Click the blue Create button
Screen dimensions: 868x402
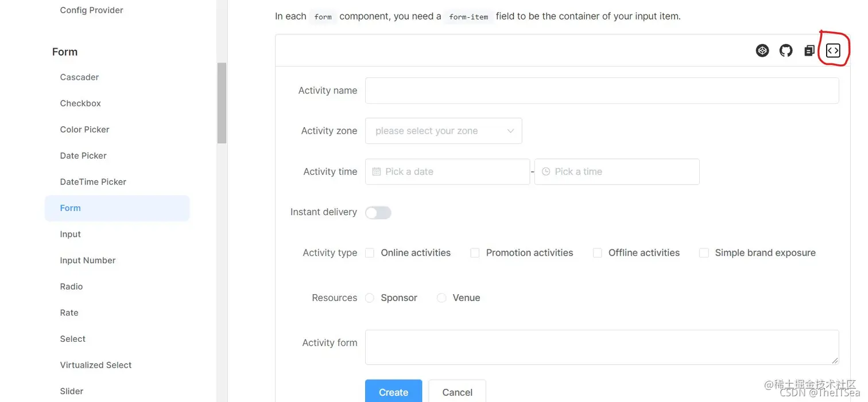(x=393, y=391)
